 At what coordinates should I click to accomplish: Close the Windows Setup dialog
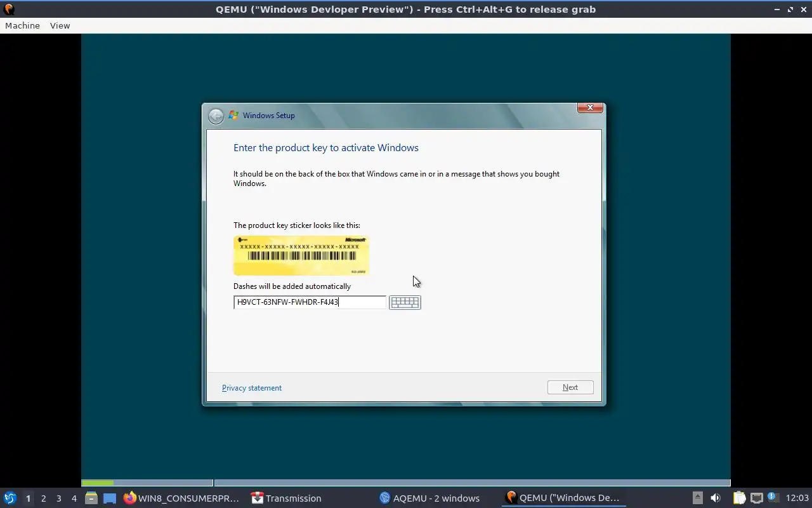coord(590,107)
